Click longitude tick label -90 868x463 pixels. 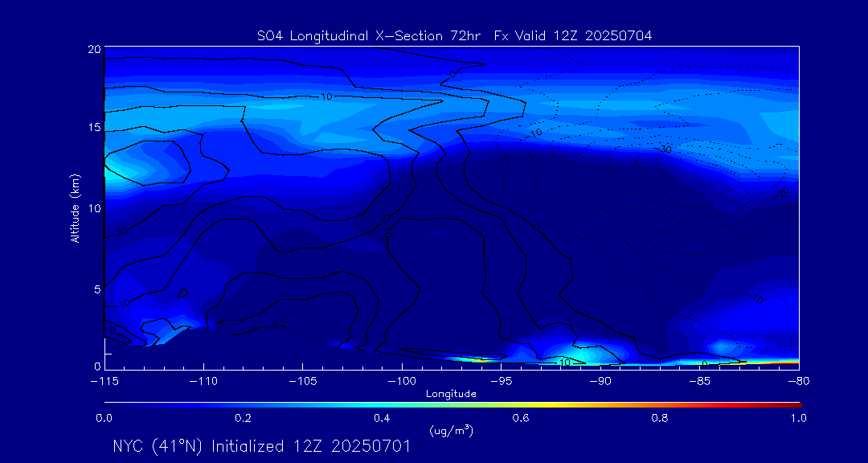600,382
